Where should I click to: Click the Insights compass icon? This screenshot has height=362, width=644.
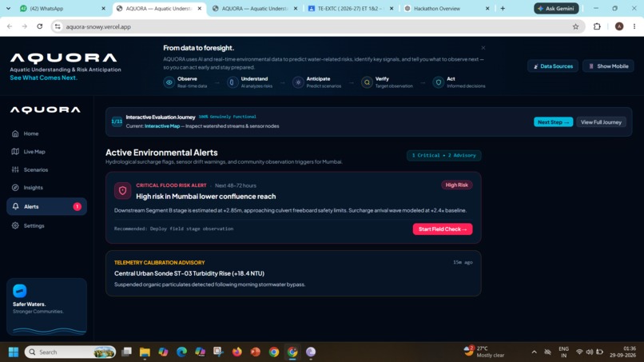[15, 187]
